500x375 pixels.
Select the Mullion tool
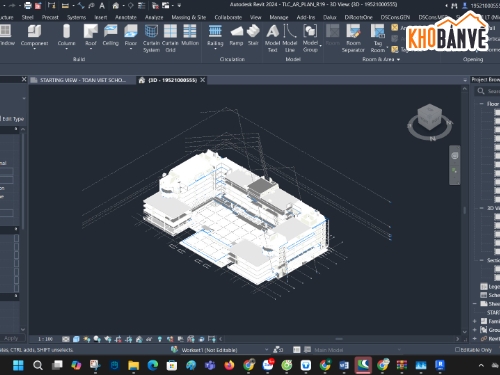click(x=190, y=35)
